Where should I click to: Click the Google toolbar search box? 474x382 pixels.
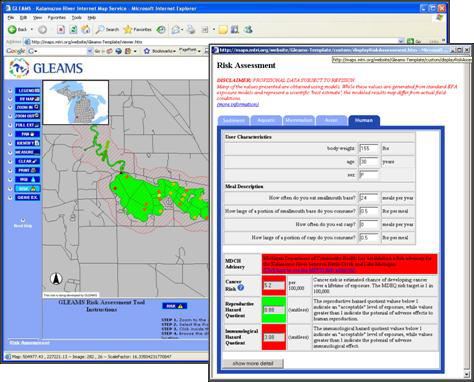(x=60, y=51)
